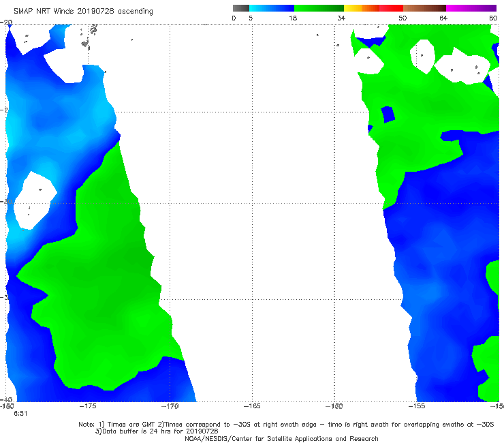This screenshot has height=443, width=504.
Task: Click the color bar label '64'
Action: [443, 18]
